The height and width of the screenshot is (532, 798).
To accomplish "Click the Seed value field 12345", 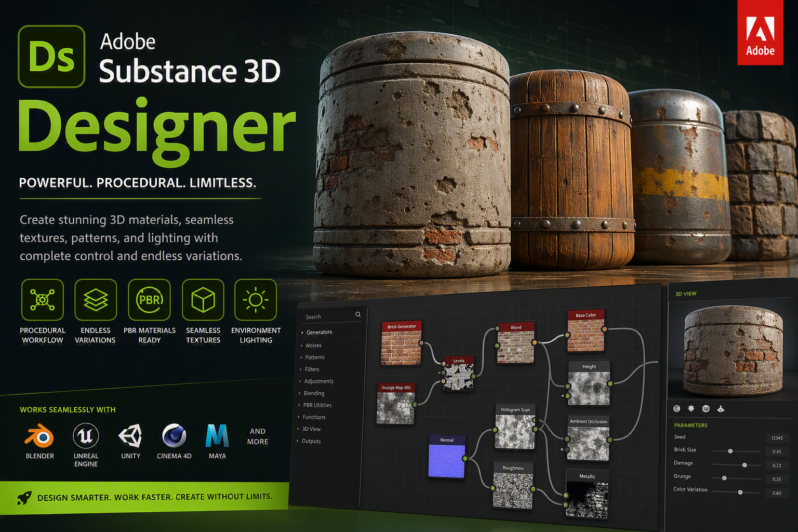I will [777, 438].
